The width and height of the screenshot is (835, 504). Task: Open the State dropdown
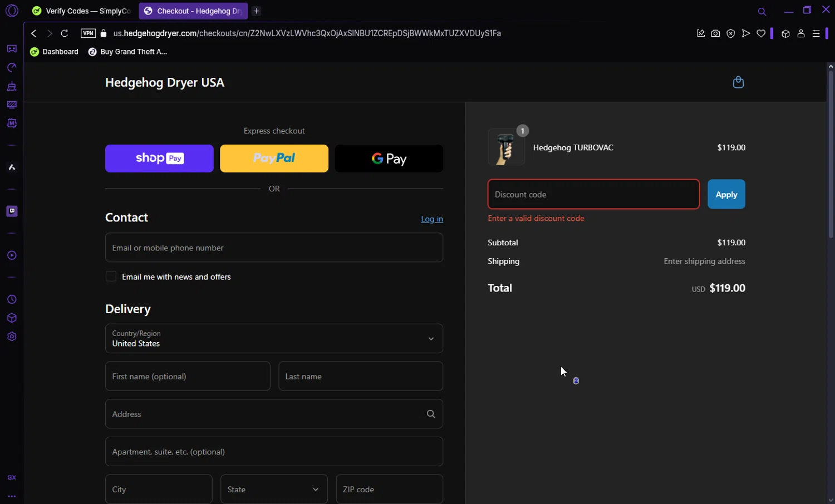coord(274,490)
